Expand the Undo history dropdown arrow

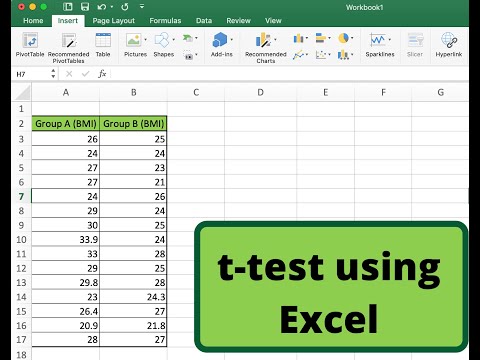coord(112,7)
